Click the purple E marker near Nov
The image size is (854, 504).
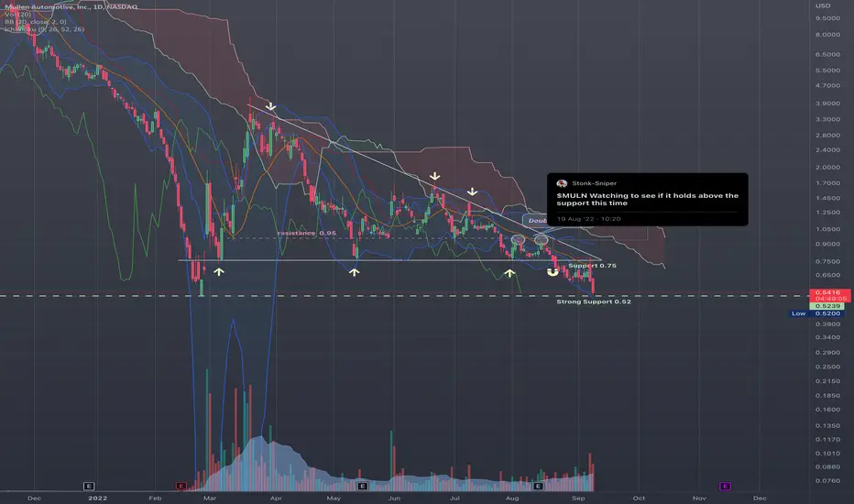[x=725, y=486]
